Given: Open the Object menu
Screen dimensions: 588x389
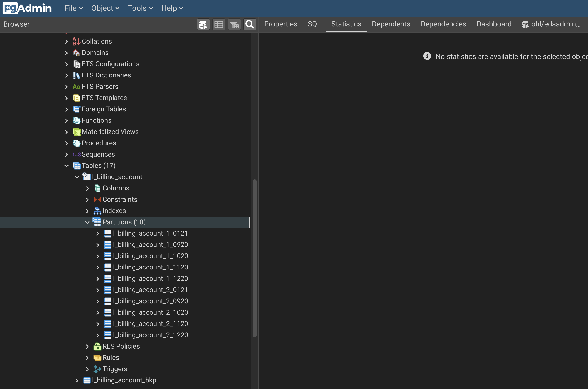Looking at the screenshot, I should [105, 8].
